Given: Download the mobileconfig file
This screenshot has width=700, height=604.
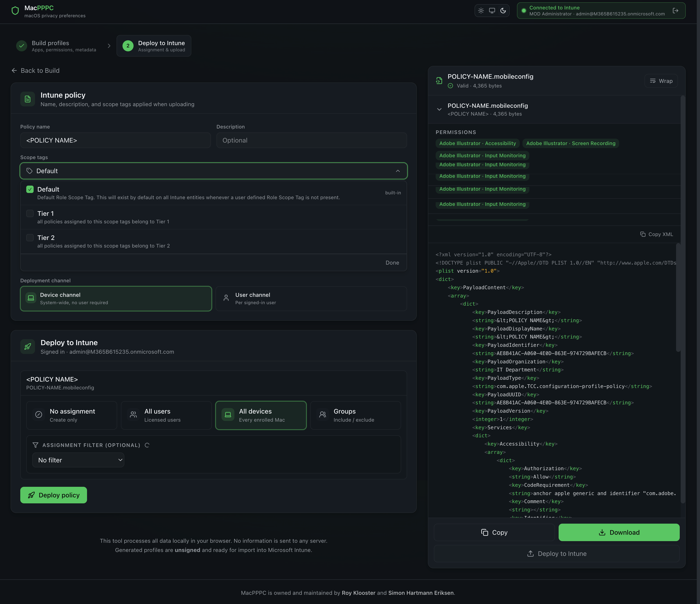Looking at the screenshot, I should click(x=619, y=532).
